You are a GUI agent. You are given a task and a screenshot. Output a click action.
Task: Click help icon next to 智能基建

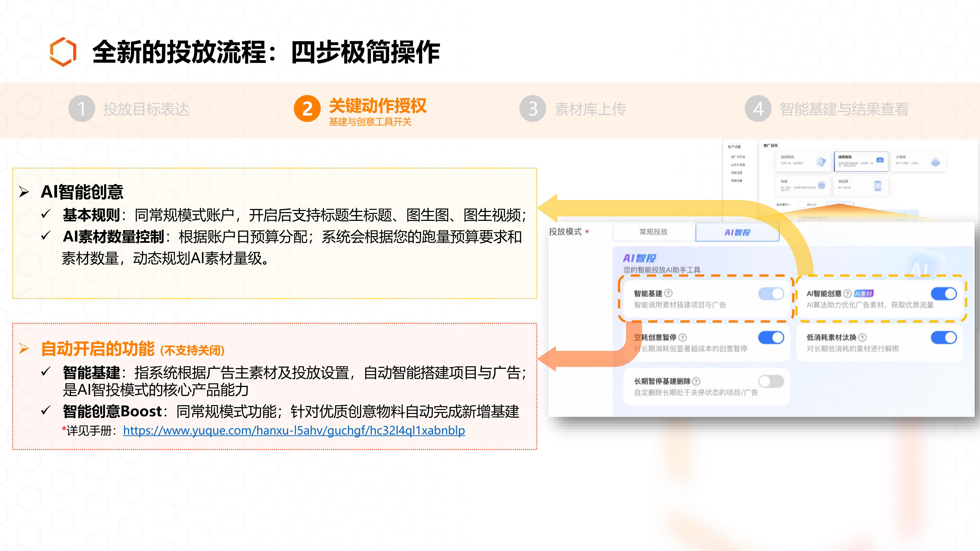pyautogui.click(x=668, y=293)
